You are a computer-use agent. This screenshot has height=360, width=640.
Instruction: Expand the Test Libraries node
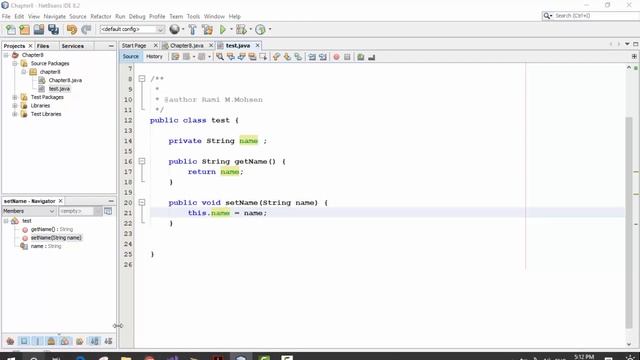(15, 114)
